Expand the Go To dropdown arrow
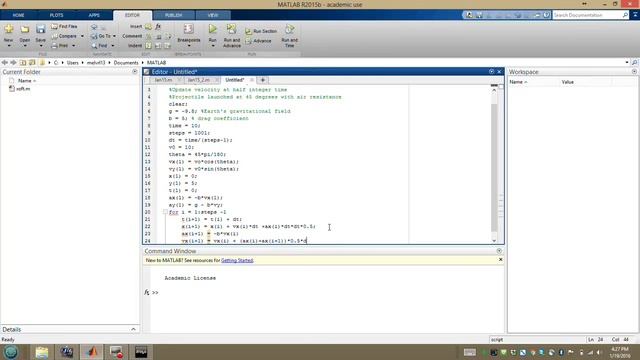Image resolution: width=640 pixels, height=360 pixels. click(x=114, y=36)
